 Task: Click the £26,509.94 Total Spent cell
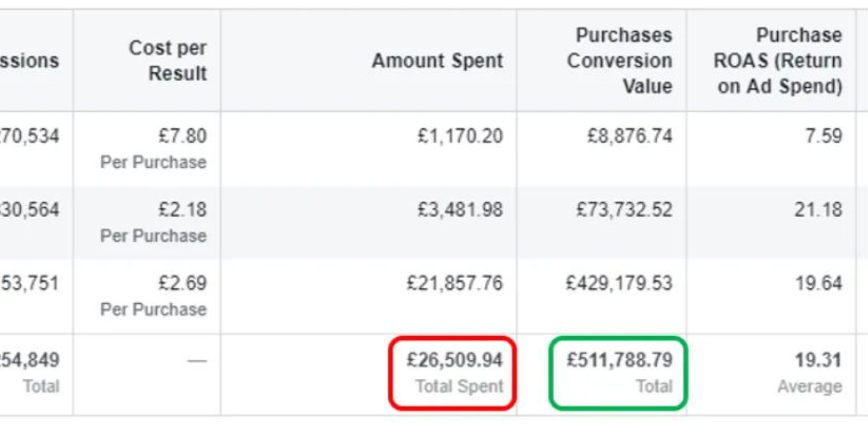tap(454, 372)
